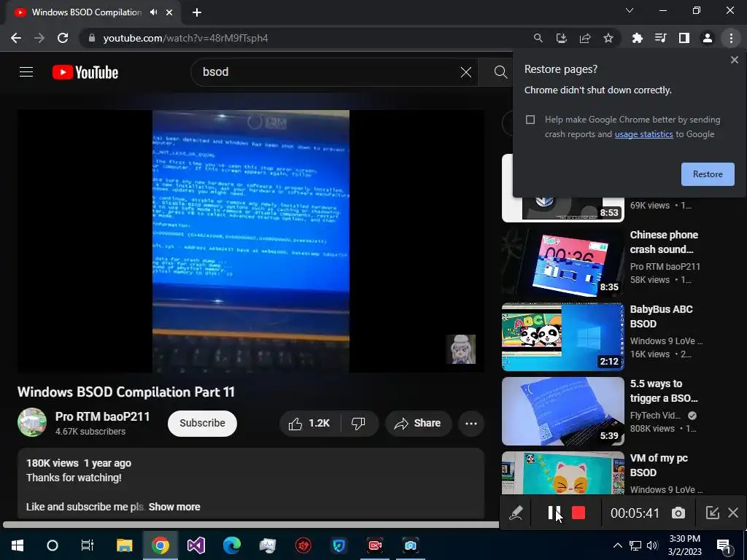Open 5.5 ways to trigger a BSO video
The image size is (747, 560).
tap(562, 411)
